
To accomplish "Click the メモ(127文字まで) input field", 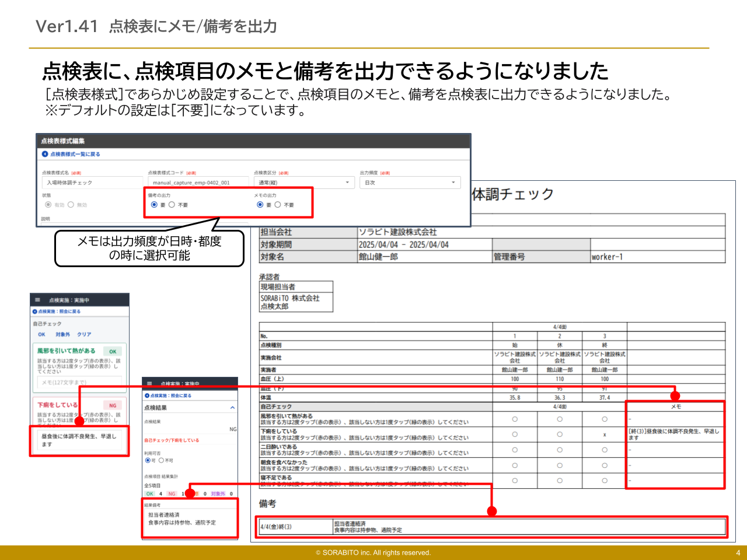I will tap(80, 382).
